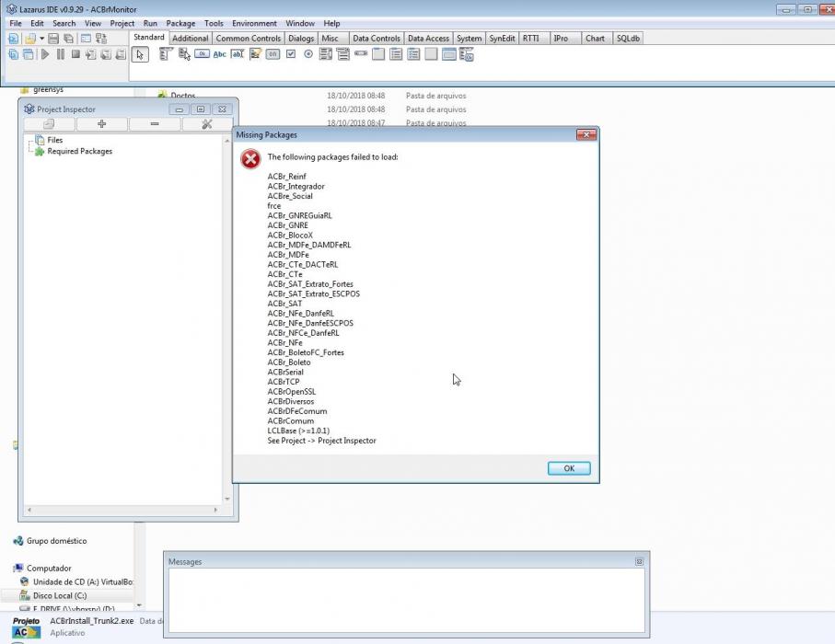The width and height of the screenshot is (835, 644).
Task: Click OK in Missing Packages dialog
Action: pyautogui.click(x=569, y=468)
